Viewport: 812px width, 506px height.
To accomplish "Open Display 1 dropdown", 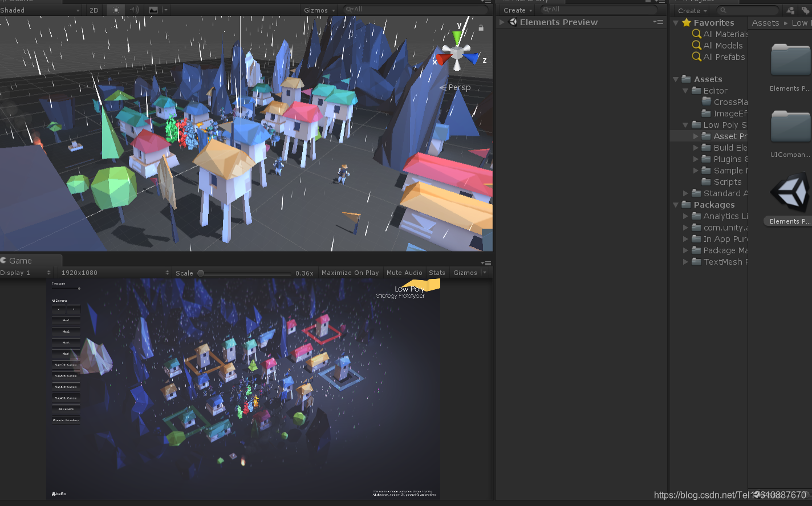I will 26,273.
